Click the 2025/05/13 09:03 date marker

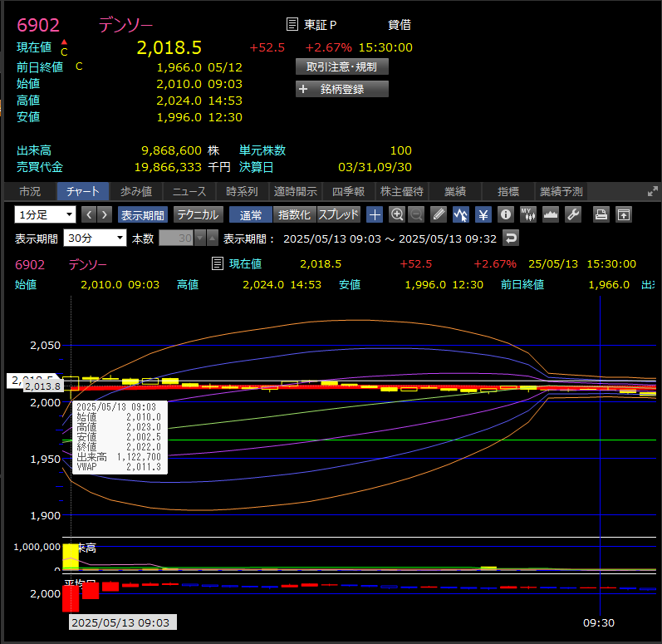(x=122, y=622)
